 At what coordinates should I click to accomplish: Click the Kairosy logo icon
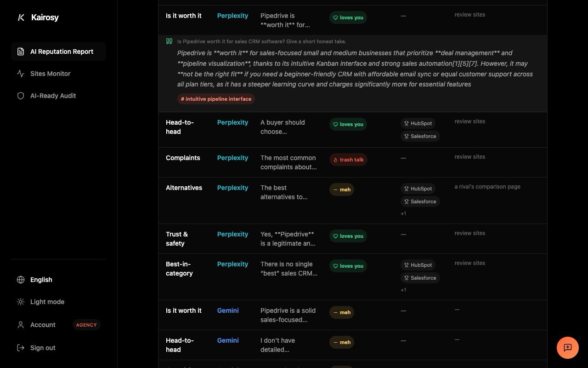click(21, 17)
